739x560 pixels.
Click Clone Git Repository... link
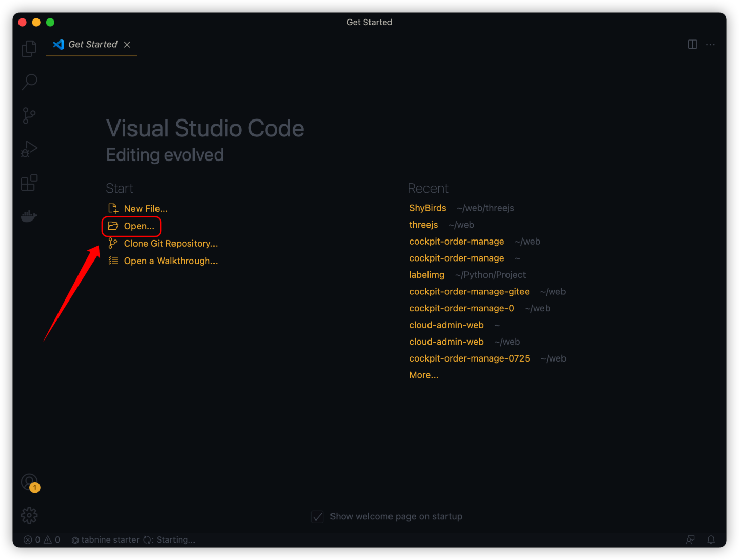[171, 244]
